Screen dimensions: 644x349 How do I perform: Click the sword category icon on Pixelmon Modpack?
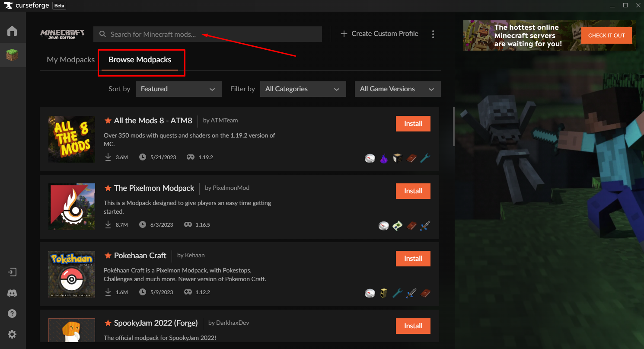(425, 226)
